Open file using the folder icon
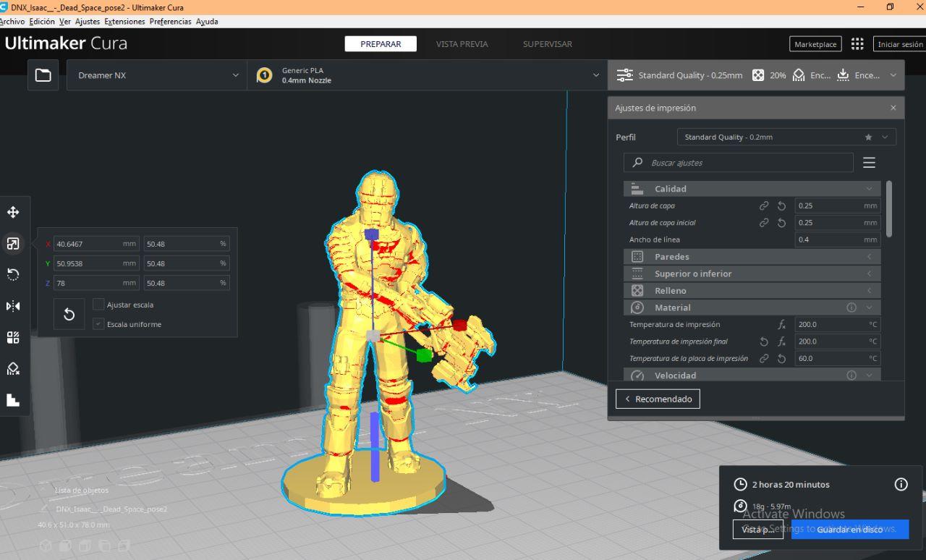The image size is (926, 560). (43, 75)
